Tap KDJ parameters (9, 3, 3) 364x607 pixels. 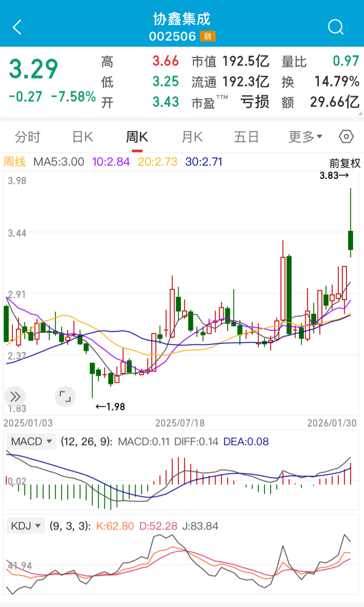coord(69,526)
